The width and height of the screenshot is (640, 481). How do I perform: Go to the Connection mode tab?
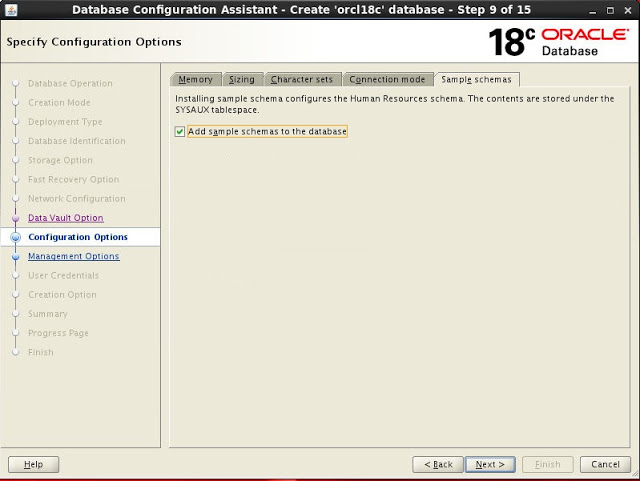pos(387,79)
